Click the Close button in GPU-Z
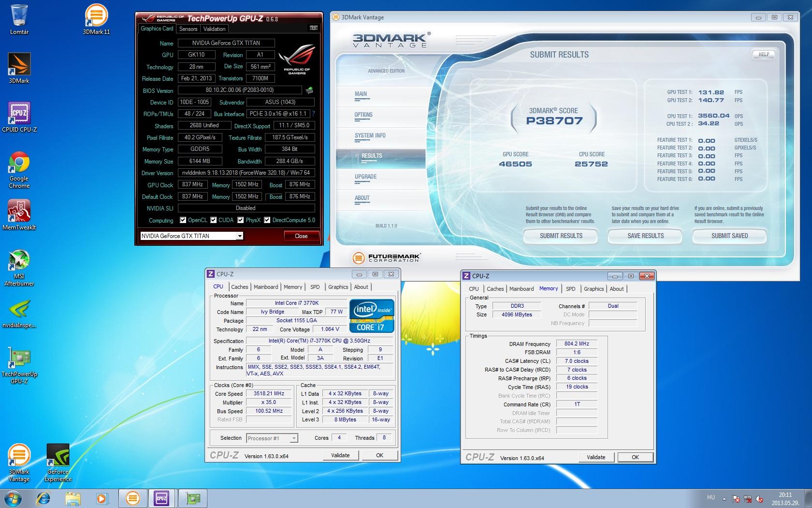Viewport: 812px width, 508px height. [x=301, y=236]
